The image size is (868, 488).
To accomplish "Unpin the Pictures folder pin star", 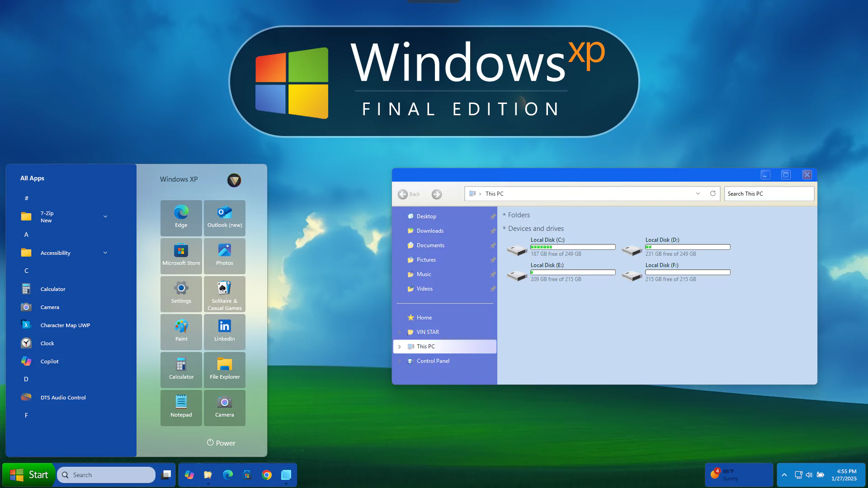I will [493, 260].
